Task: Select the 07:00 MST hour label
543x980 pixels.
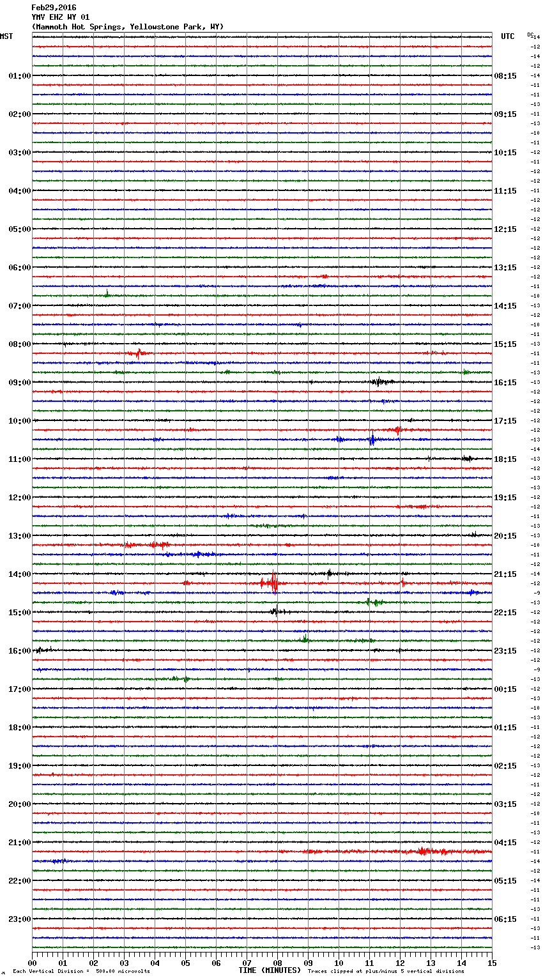Action: point(19,306)
